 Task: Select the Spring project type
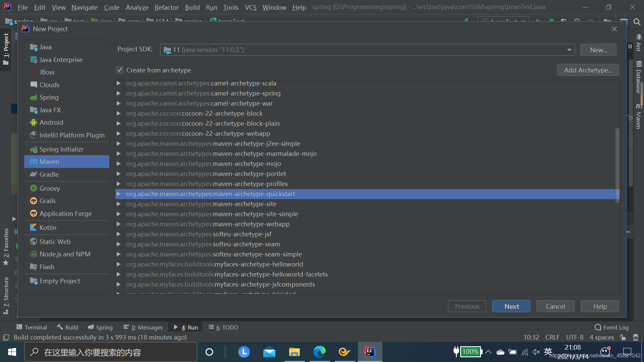click(x=67, y=97)
